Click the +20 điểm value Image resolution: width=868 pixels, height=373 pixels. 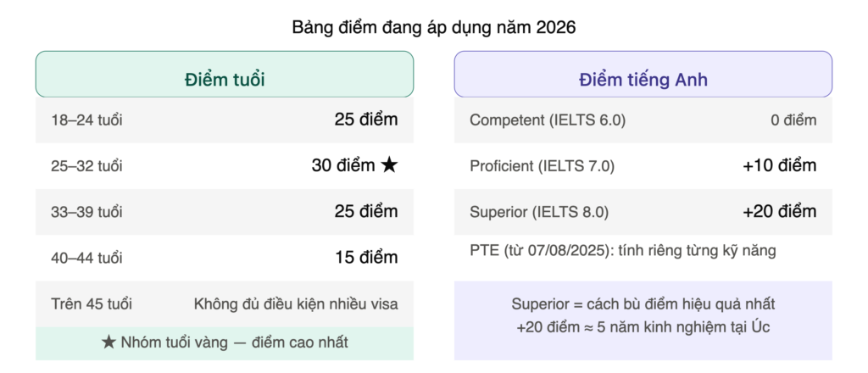[x=780, y=211]
